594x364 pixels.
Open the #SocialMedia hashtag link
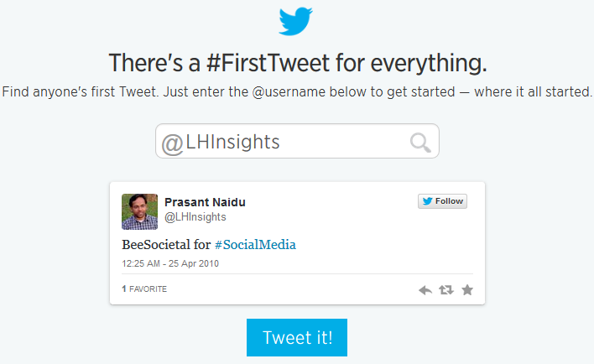(255, 245)
